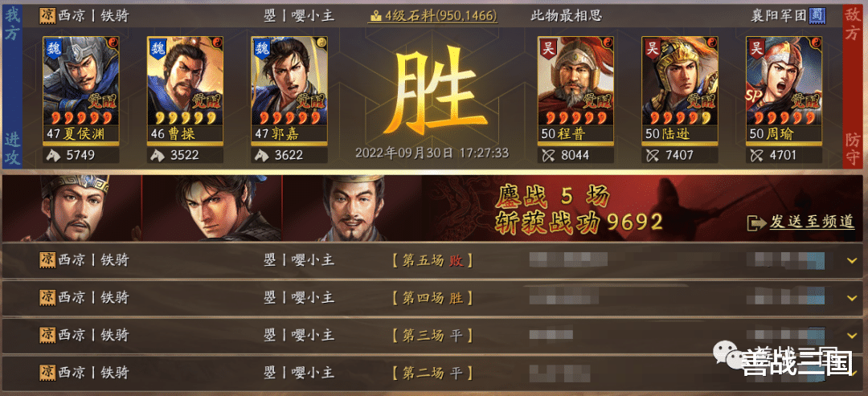Viewport: 868px width, 396px height.
Task: Click the cavalry icon next to 5749
Action: [x=55, y=155]
